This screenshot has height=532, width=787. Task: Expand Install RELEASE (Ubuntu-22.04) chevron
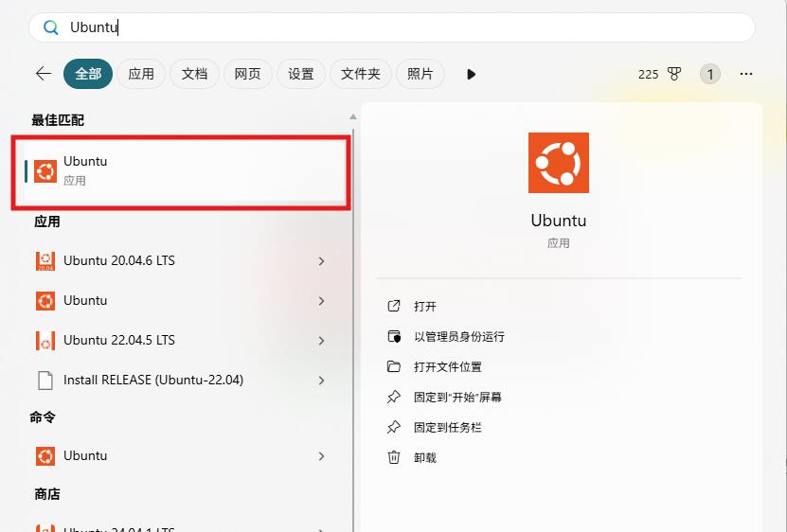322,381
